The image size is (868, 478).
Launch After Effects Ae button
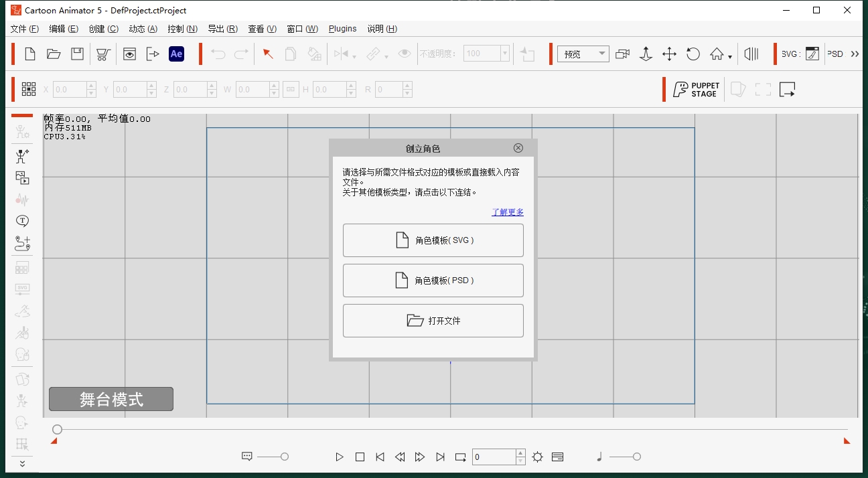click(x=176, y=54)
